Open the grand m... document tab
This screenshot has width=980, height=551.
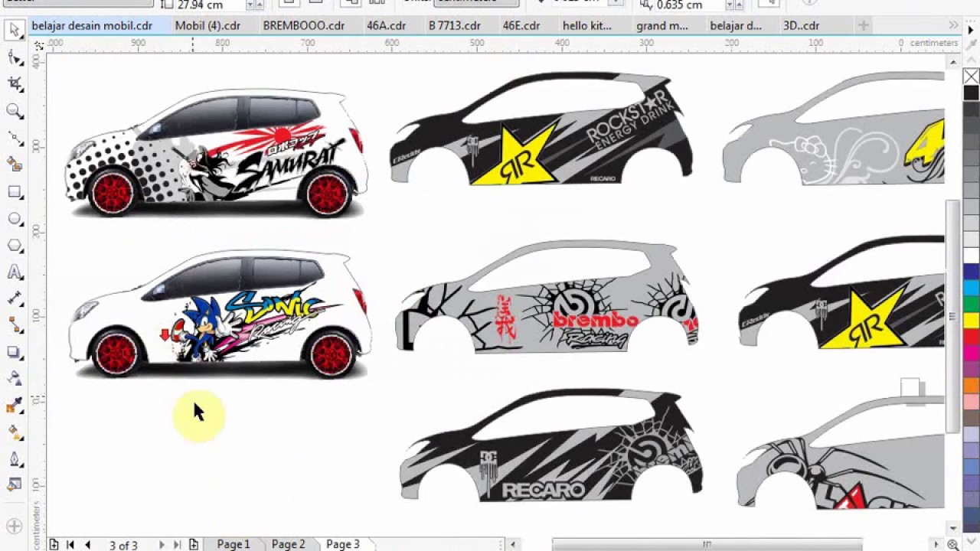coord(662,25)
